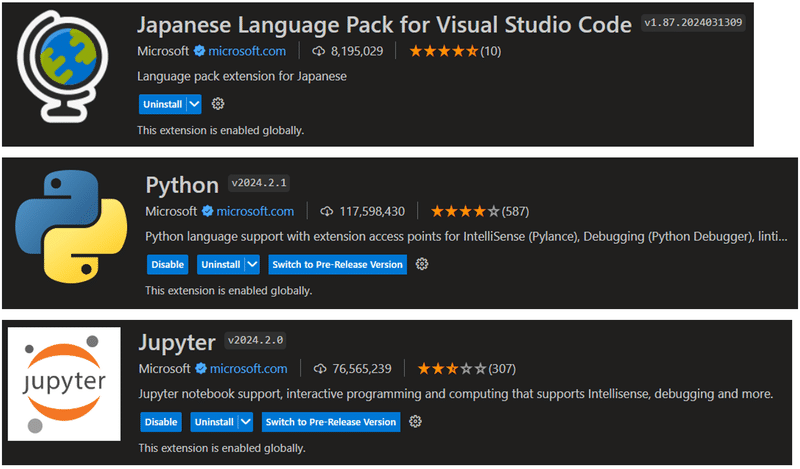Click the Python extension logo
This screenshot has height=469, width=800.
point(71,227)
